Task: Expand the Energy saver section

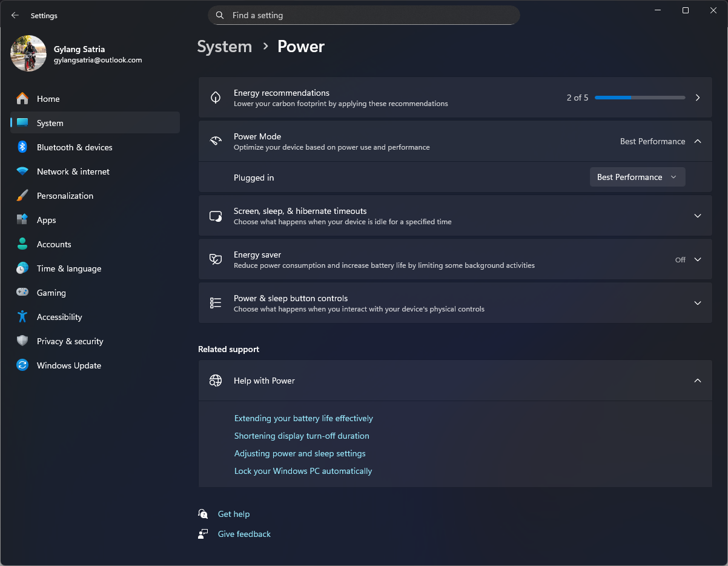Action: 697,259
